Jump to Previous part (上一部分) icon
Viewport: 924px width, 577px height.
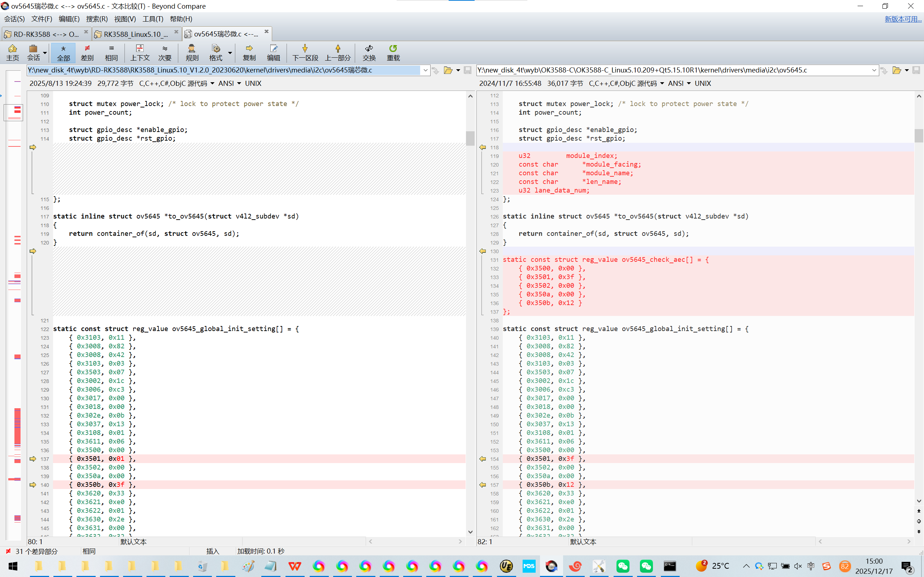click(337, 52)
